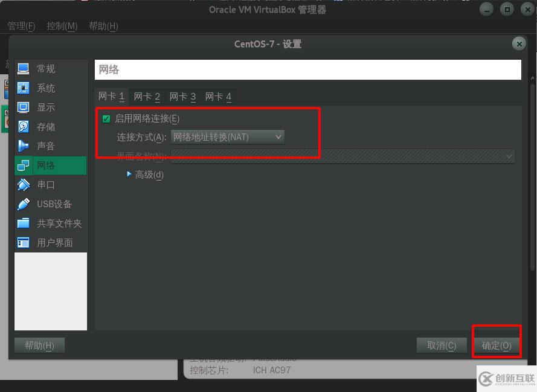The width and height of the screenshot is (537, 392).
Task: Open the 连接方式 NAT dropdown
Action: coord(227,137)
